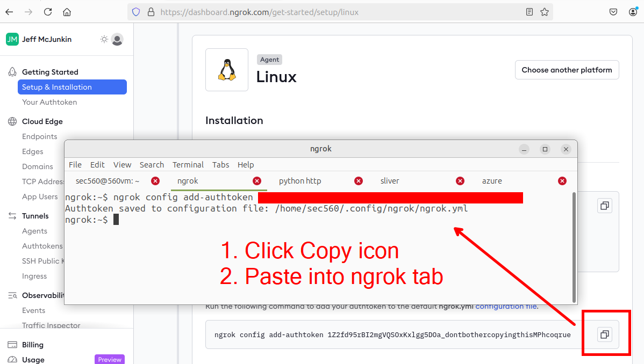
Task: Collapse the Tunnels sidebar section
Action: click(x=35, y=216)
